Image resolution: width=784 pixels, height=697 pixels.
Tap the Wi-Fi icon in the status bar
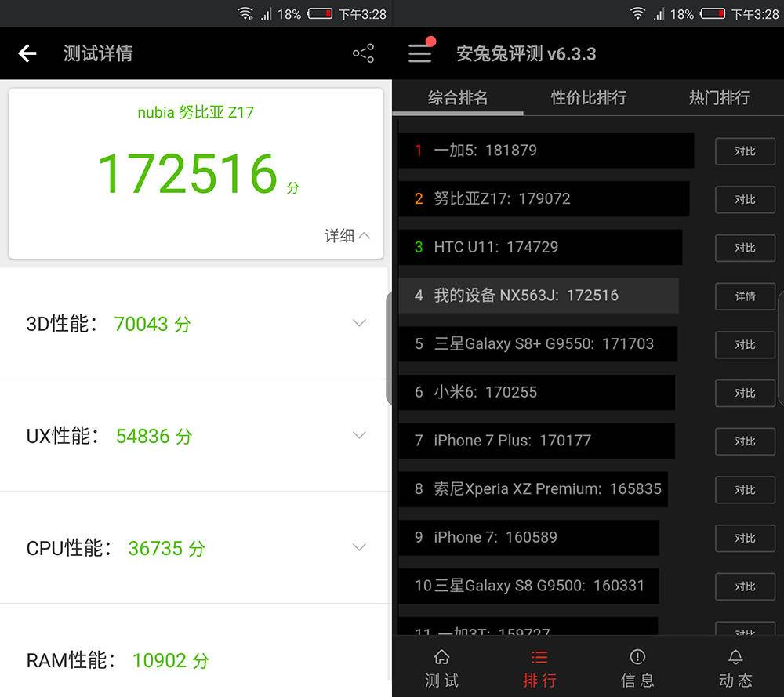click(x=245, y=13)
